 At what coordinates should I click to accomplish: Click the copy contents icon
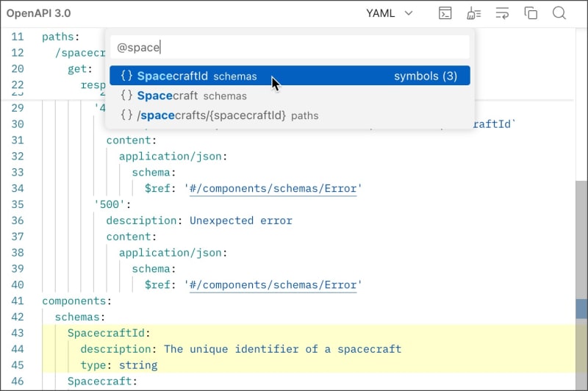(x=531, y=13)
